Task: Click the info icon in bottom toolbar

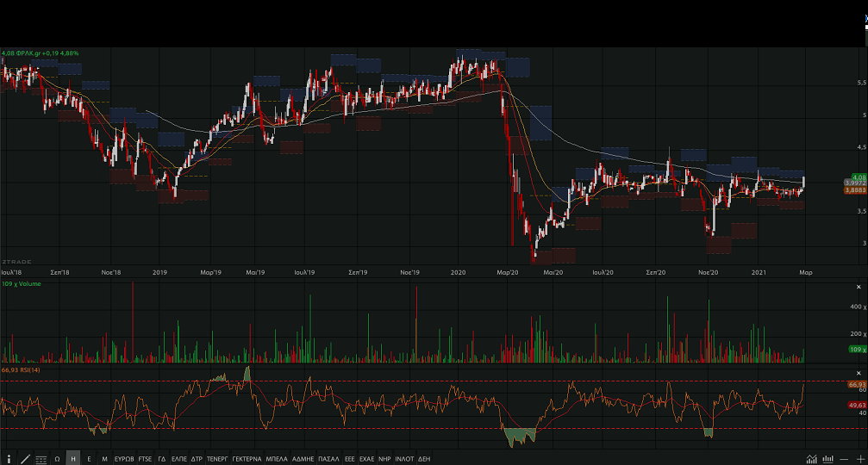Action: point(9,459)
